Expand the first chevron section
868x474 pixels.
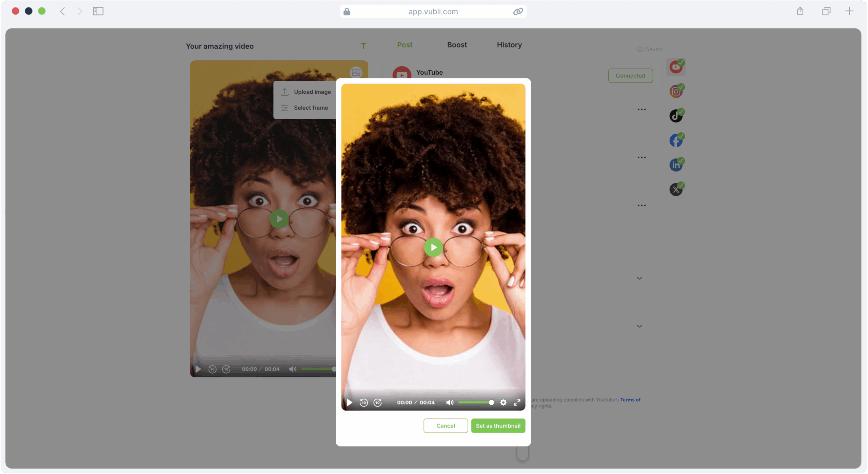[639, 278]
